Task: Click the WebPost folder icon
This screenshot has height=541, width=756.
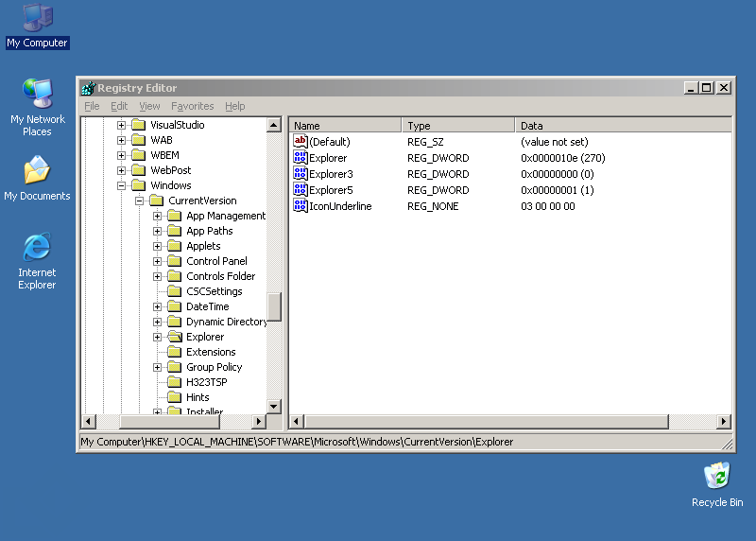Action: point(139,170)
